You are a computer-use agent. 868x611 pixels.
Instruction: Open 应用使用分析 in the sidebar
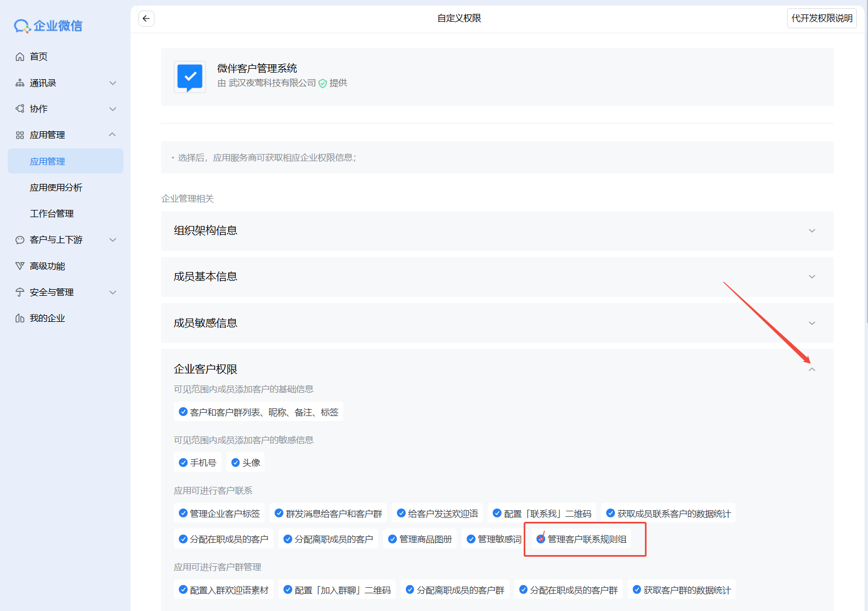click(56, 187)
